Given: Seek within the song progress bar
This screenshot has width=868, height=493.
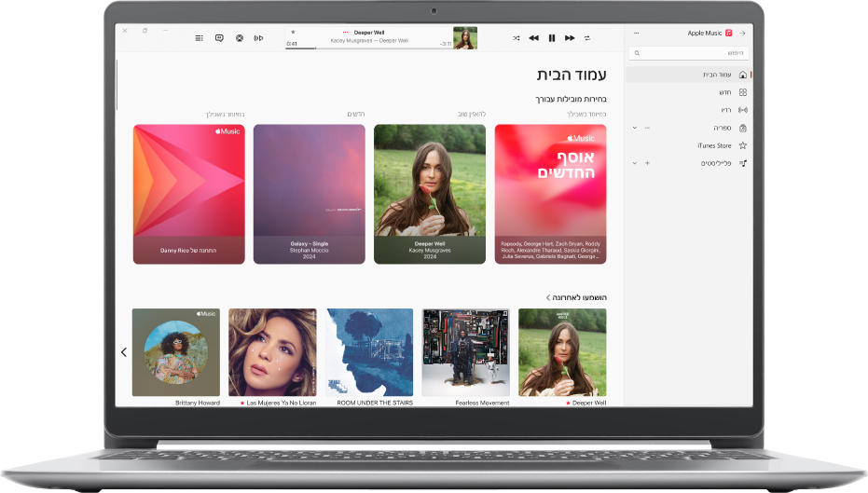Looking at the screenshot, I should pyautogui.click(x=368, y=48).
